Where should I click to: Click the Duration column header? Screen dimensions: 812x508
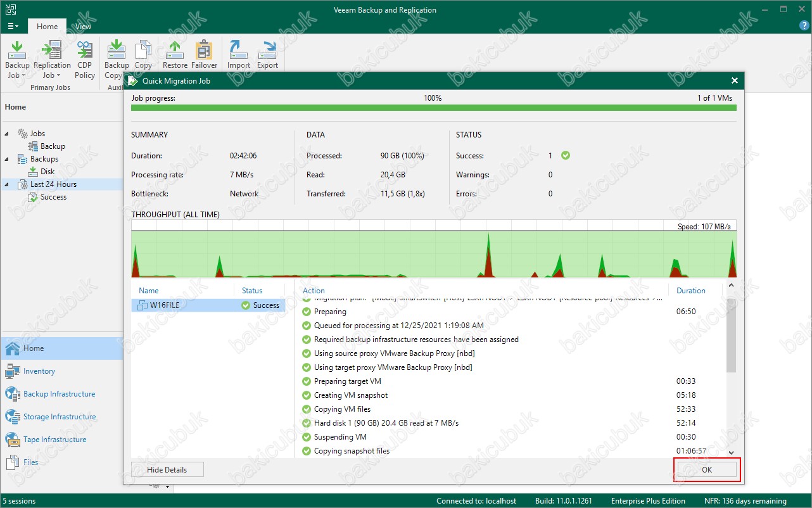point(691,291)
